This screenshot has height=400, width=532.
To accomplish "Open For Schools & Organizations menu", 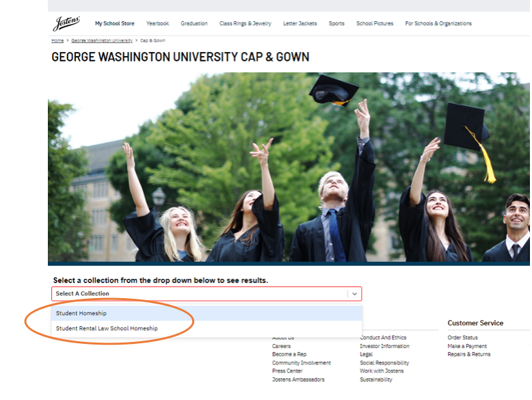I will pyautogui.click(x=438, y=23).
